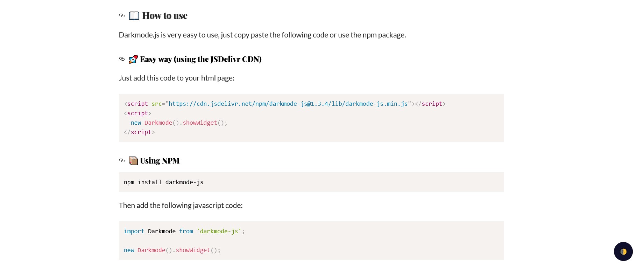Click the package box emoji icon
Image resolution: width=644 pixels, height=270 pixels.
133,161
